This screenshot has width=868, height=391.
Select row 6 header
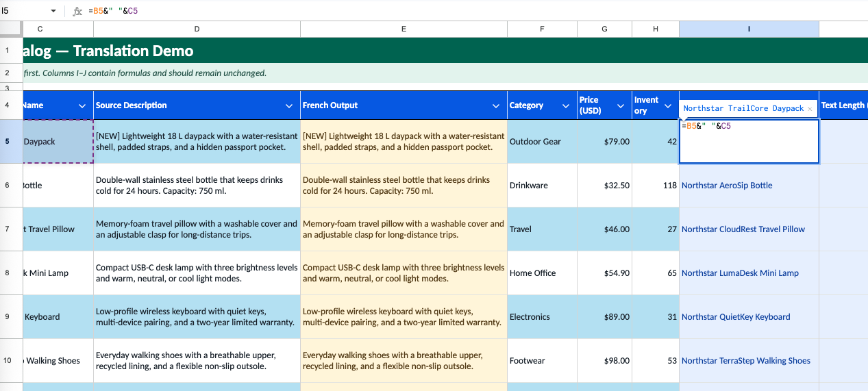tap(11, 186)
